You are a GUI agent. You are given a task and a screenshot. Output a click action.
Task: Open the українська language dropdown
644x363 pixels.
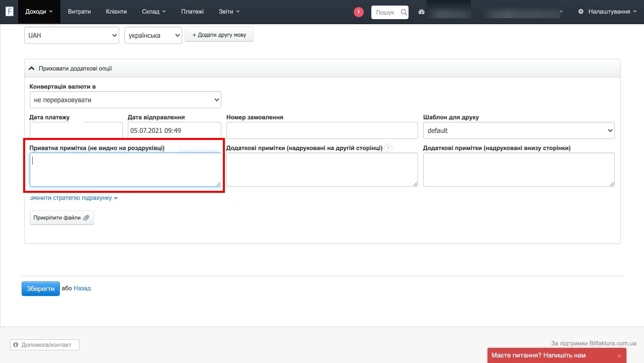[x=153, y=36]
